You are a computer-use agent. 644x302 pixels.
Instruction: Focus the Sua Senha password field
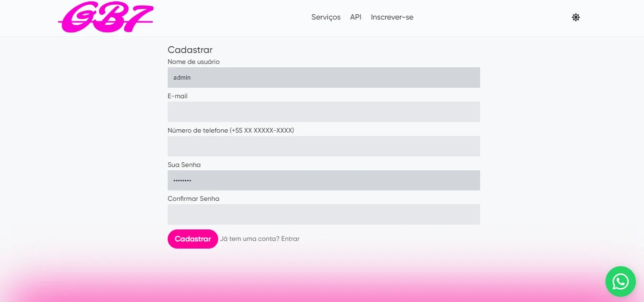(324, 180)
